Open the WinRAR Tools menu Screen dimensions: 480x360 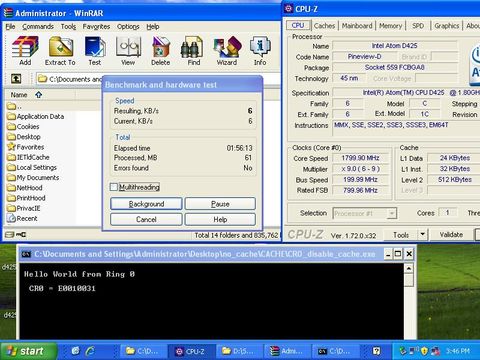point(68,27)
